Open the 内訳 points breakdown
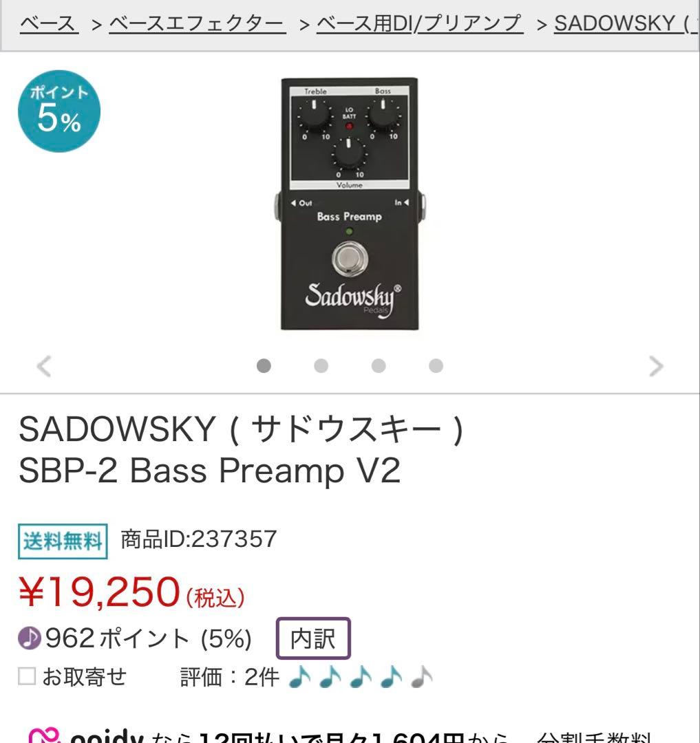Viewport: 700px width, 743px height. 315,639
